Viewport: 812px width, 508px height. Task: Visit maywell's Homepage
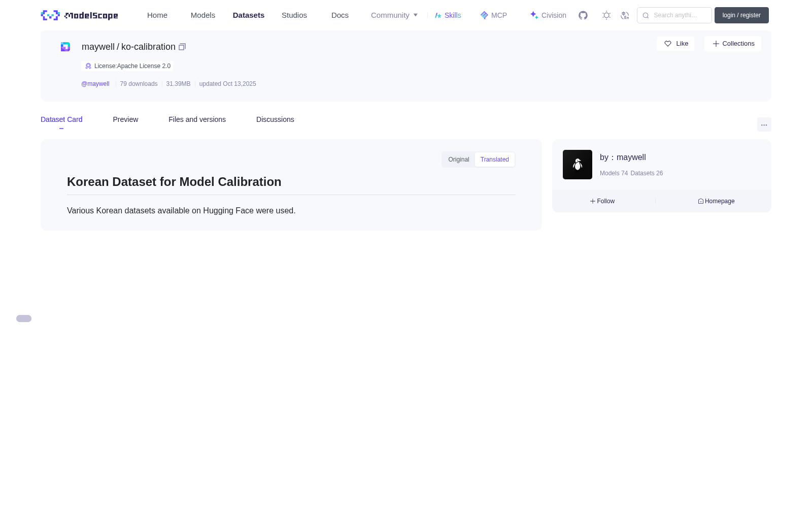(716, 201)
